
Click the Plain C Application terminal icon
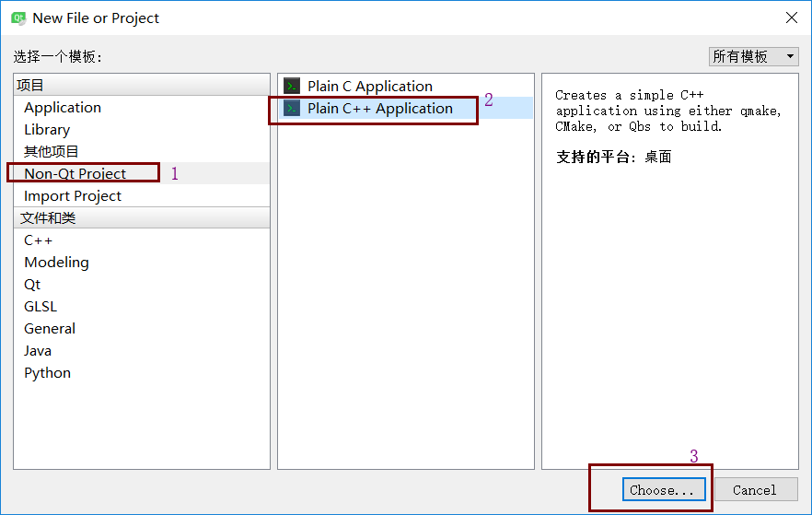292,86
